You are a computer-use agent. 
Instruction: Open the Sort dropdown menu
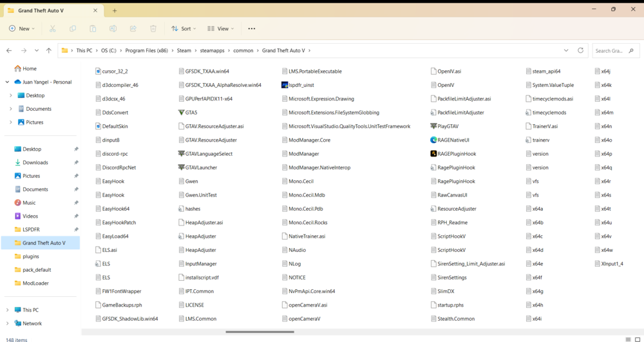184,29
